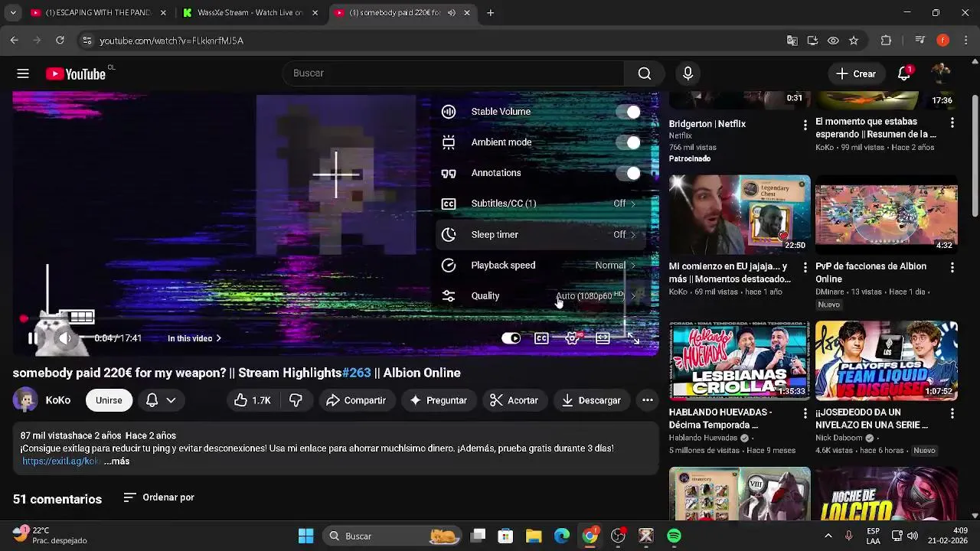Open the notifications bell
This screenshot has width=980, height=551.
904,73
